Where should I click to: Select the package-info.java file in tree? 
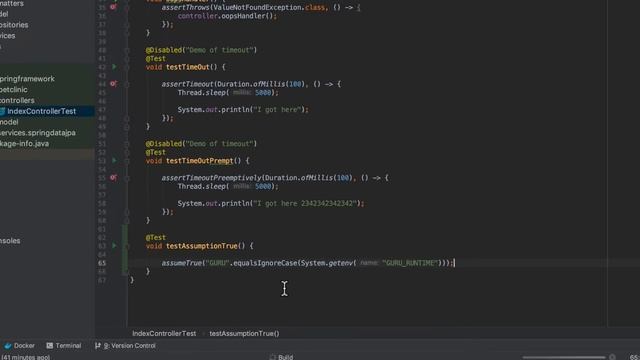coord(24,144)
